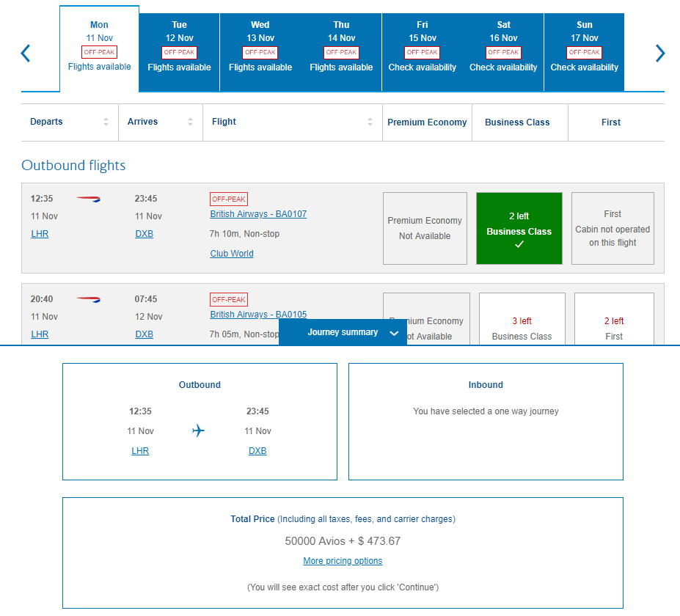The image size is (680, 616).
Task: Click British Airways logo on 12:35 flight
Action: (89, 199)
